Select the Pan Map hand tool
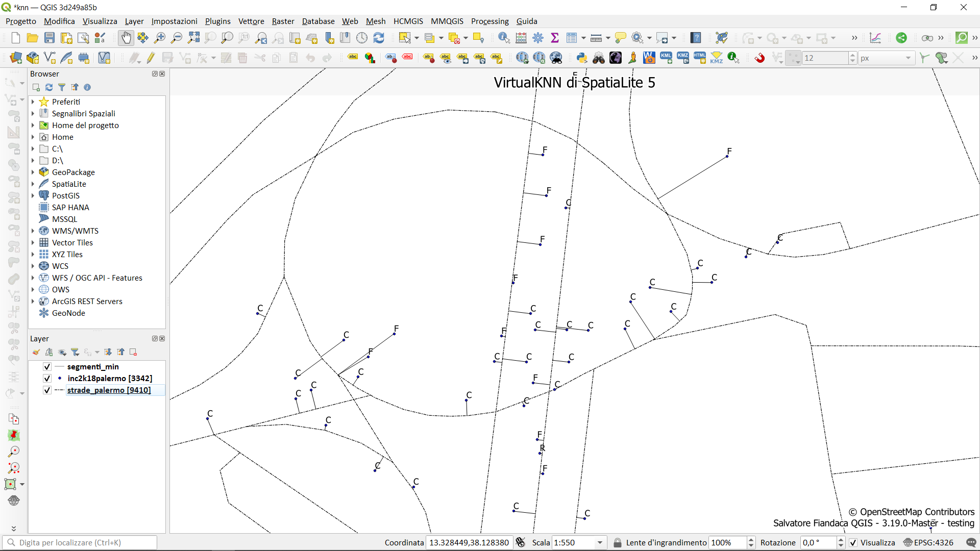 pos(126,38)
